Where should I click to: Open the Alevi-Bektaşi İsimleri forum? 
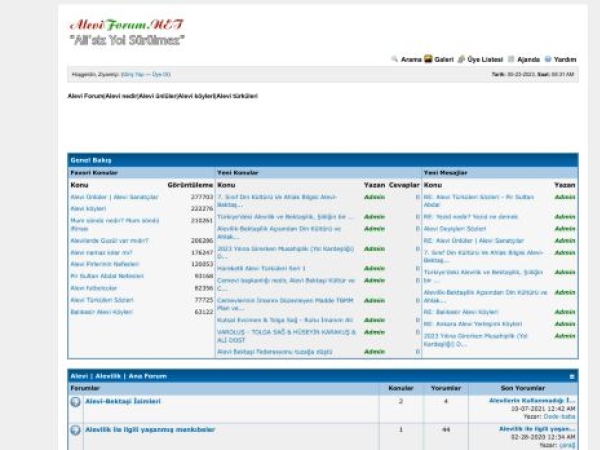pos(123,401)
